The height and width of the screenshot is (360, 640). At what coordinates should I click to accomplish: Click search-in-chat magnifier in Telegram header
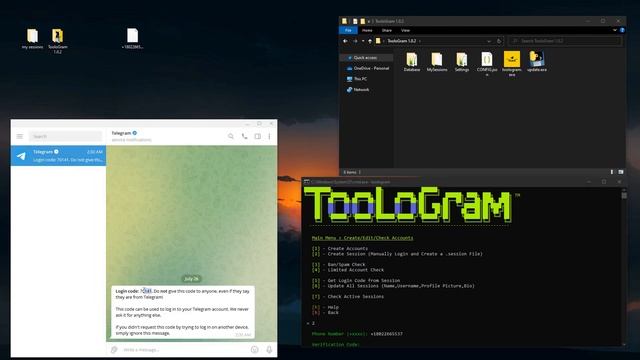click(x=231, y=136)
